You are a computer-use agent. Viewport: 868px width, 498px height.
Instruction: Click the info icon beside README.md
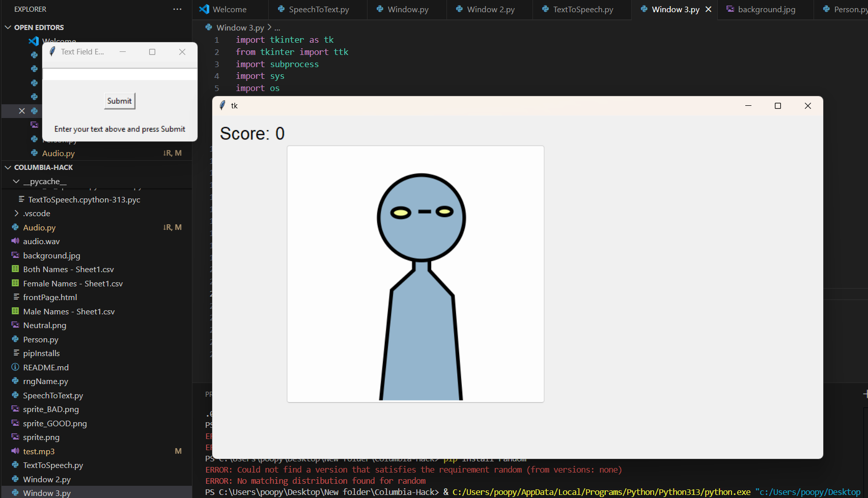[x=15, y=367]
